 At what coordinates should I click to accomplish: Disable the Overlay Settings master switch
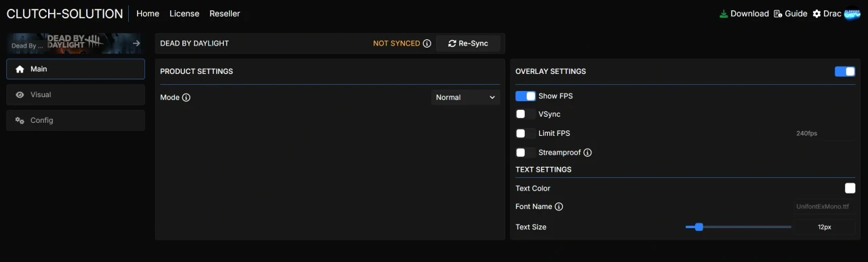pyautogui.click(x=845, y=71)
